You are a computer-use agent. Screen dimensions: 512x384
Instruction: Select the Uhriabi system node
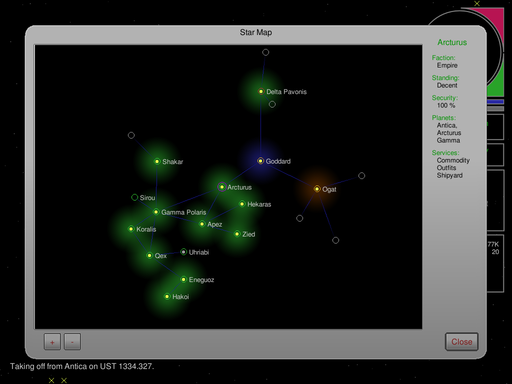point(183,252)
